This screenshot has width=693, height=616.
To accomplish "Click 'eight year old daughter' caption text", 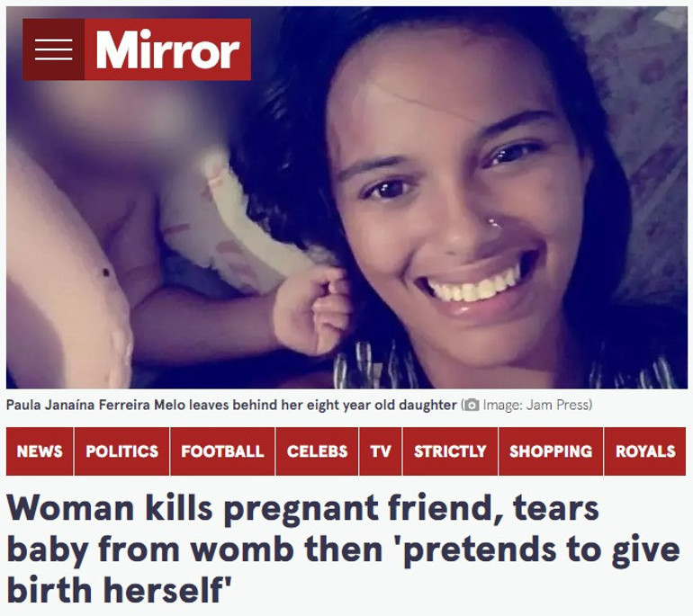I will (x=382, y=405).
